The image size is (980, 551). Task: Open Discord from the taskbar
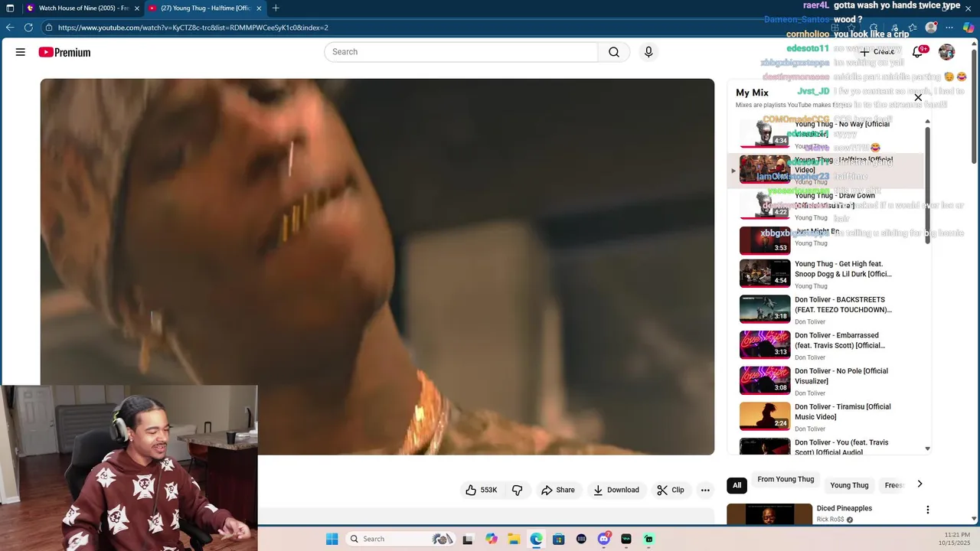pos(604,539)
